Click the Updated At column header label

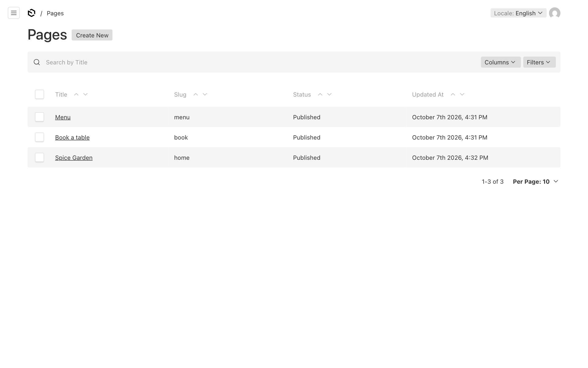coord(428,94)
